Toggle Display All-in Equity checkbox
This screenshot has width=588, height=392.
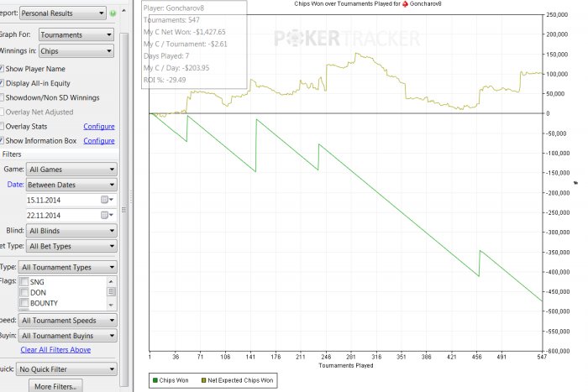[2, 83]
